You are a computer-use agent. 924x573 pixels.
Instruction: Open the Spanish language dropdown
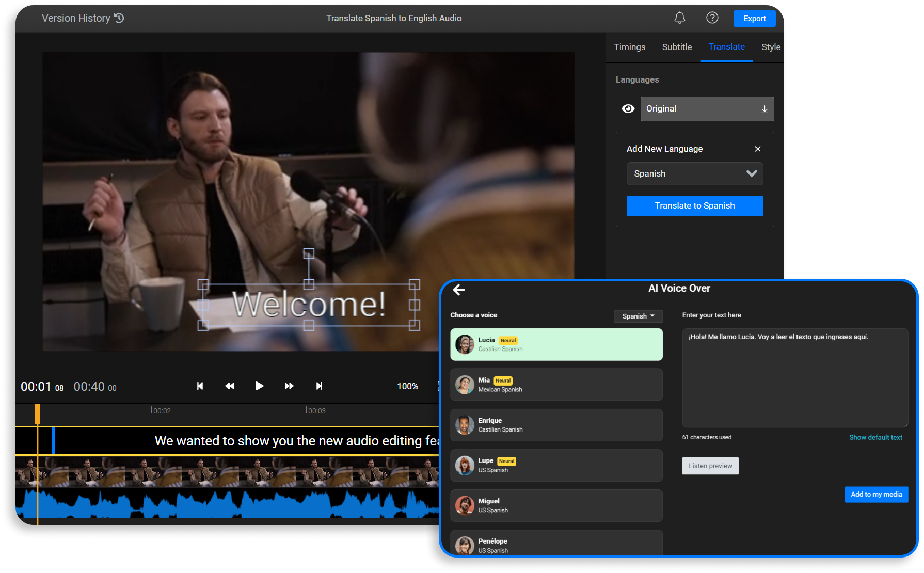tap(694, 174)
